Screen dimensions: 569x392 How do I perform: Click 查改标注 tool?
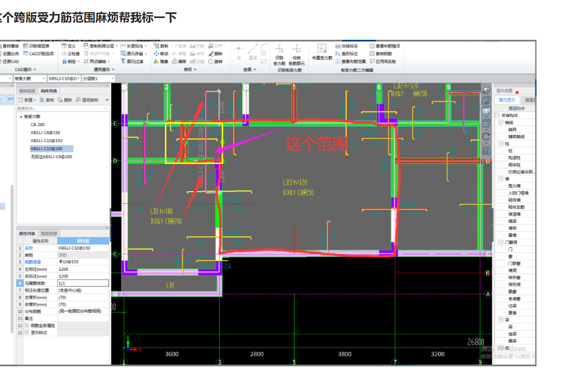click(346, 54)
